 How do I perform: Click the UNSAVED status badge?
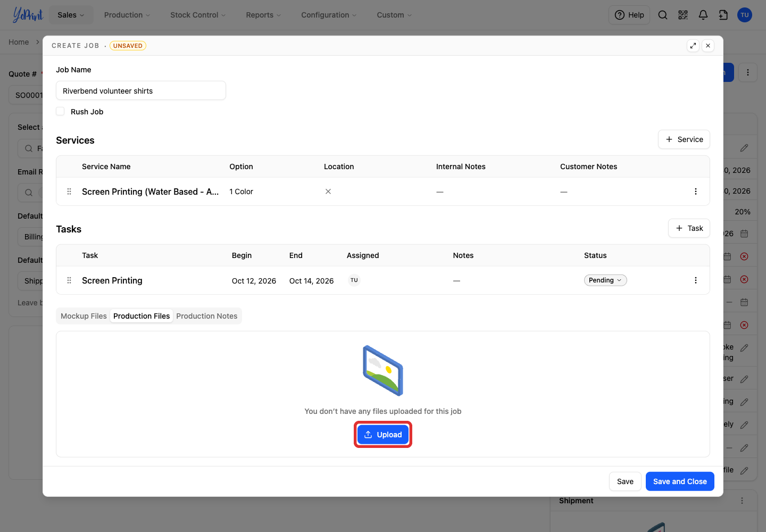(x=128, y=46)
